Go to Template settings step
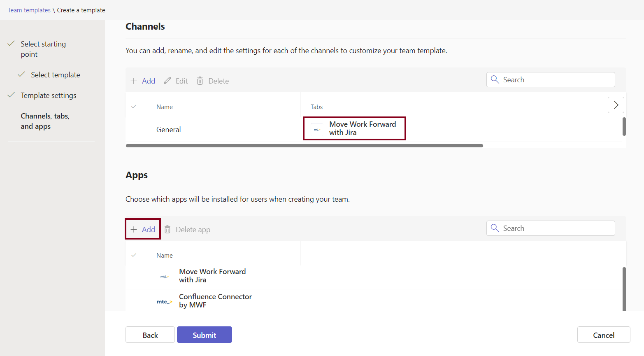Screen dimensions: 644x356 pyautogui.click(x=49, y=95)
